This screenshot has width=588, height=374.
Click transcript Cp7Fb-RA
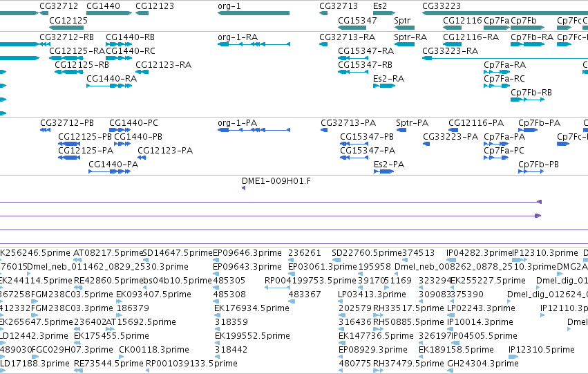pos(532,37)
